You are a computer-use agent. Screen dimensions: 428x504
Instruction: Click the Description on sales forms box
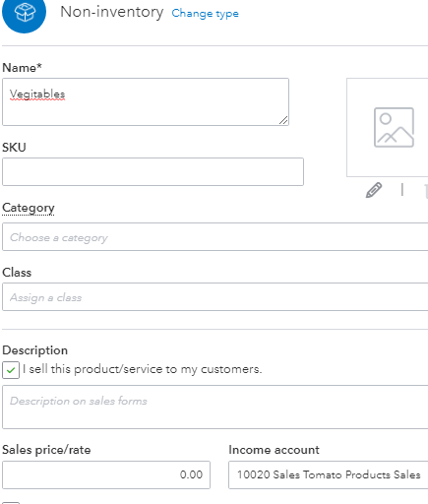pyautogui.click(x=215, y=407)
